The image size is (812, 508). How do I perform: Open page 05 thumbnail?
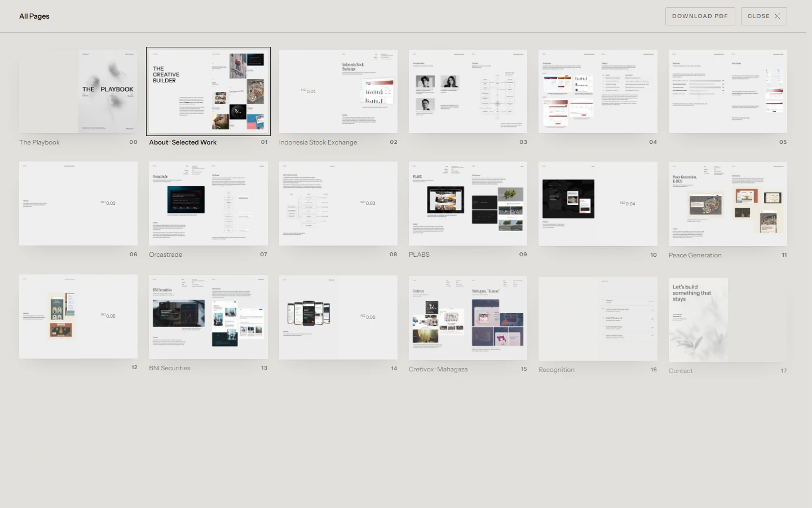point(728,91)
